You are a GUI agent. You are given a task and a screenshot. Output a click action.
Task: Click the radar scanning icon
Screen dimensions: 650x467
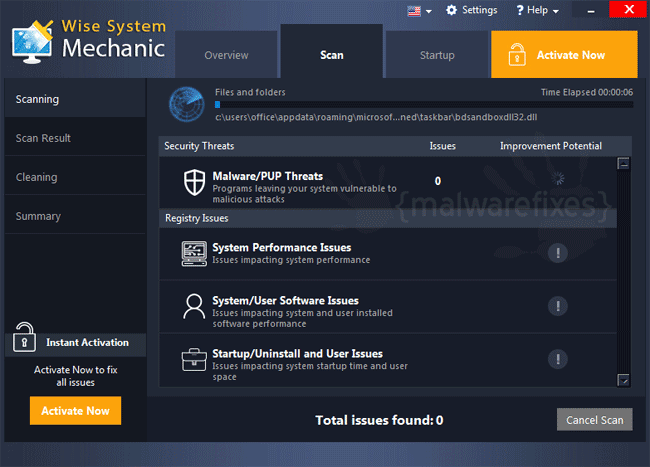tap(187, 104)
